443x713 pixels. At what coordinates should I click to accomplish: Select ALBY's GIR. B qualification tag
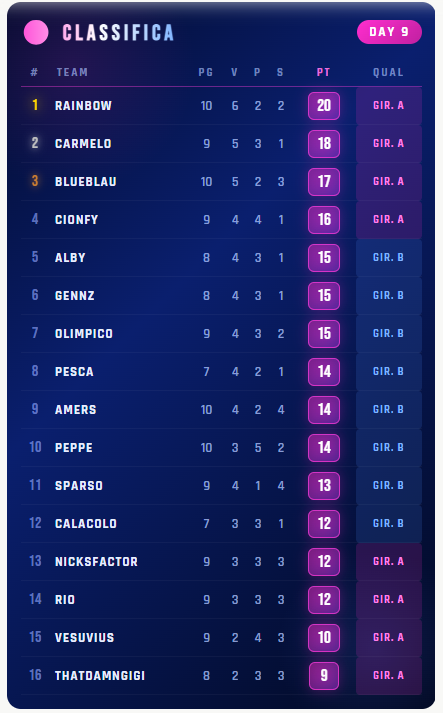click(388, 257)
